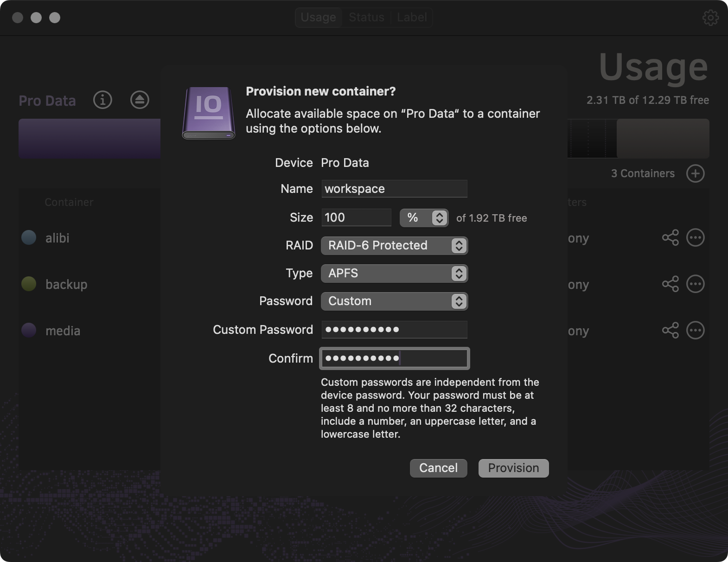The image size is (728, 562).
Task: Click the add container plus icon
Action: coord(695,173)
